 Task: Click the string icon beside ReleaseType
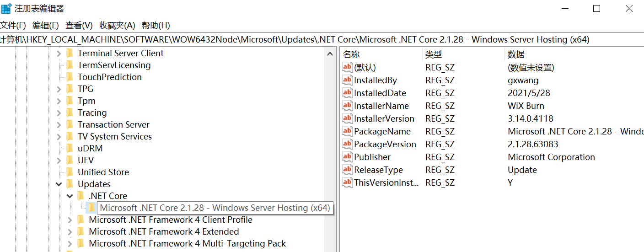click(x=348, y=170)
